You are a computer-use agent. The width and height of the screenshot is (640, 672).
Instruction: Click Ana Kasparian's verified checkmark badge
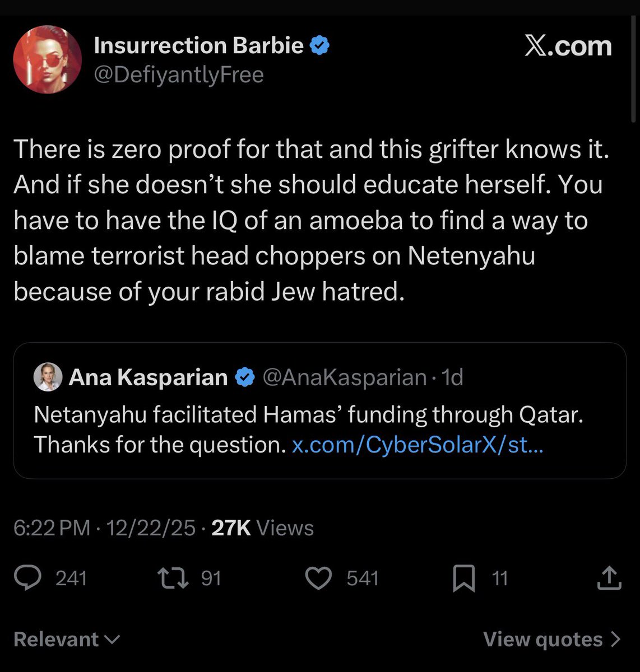(244, 377)
